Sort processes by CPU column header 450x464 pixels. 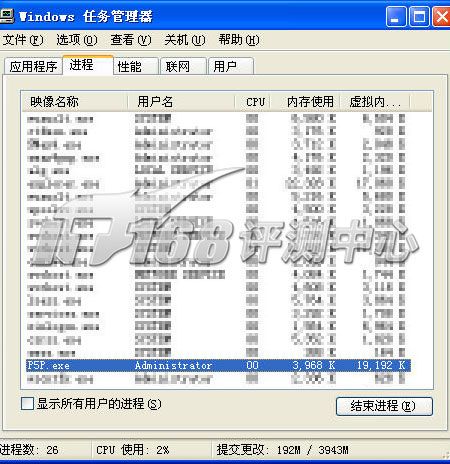[x=253, y=102]
